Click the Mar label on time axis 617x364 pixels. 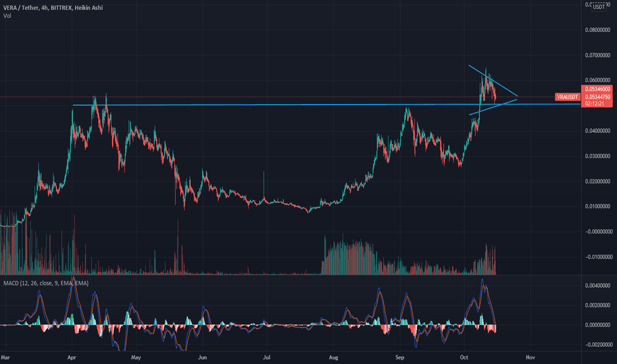(5, 357)
